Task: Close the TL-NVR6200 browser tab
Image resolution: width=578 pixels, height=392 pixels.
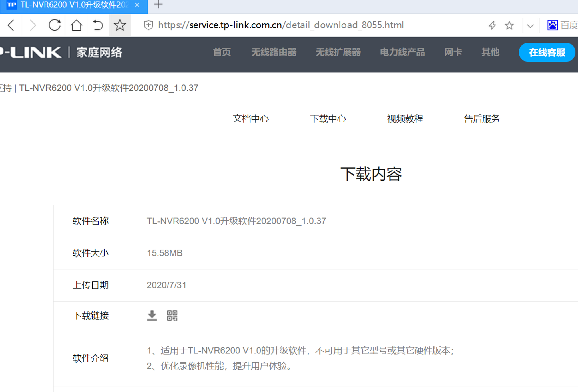Action: [137, 5]
